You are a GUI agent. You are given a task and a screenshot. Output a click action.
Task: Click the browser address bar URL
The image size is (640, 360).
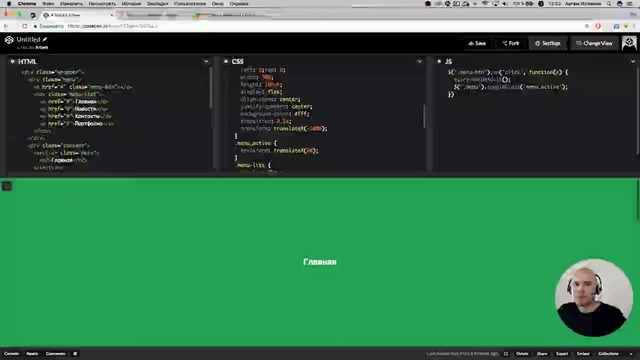[113, 26]
